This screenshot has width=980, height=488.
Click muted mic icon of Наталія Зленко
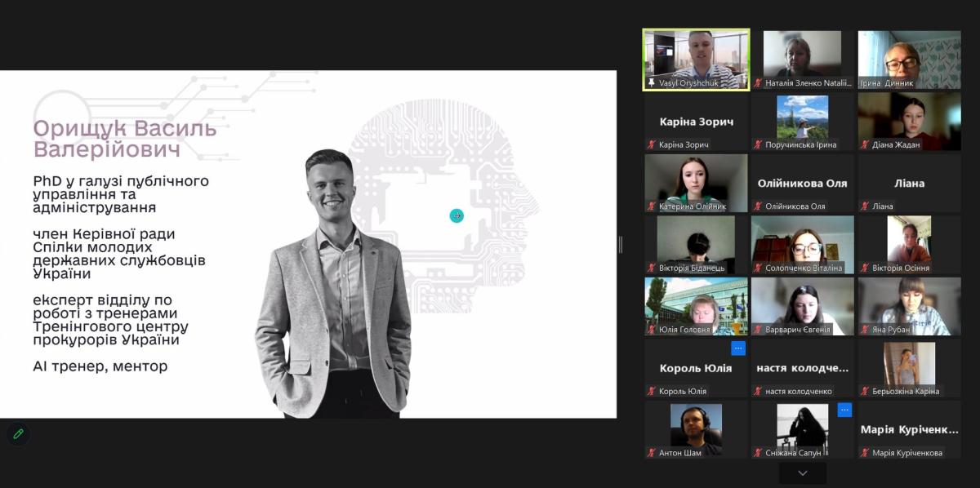758,82
